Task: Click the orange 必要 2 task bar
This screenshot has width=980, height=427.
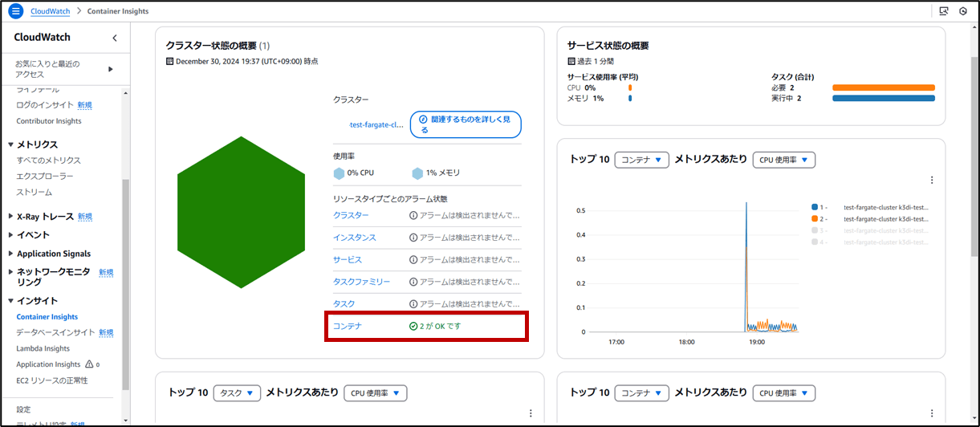Action: pyautogui.click(x=884, y=87)
